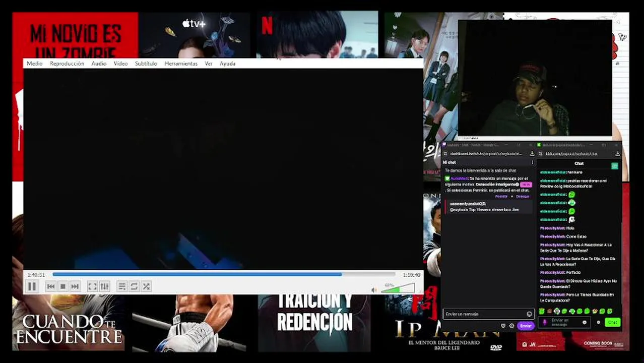This screenshot has width=644, height=363.
Task: Open the Ayuda menu
Action: coord(227,64)
